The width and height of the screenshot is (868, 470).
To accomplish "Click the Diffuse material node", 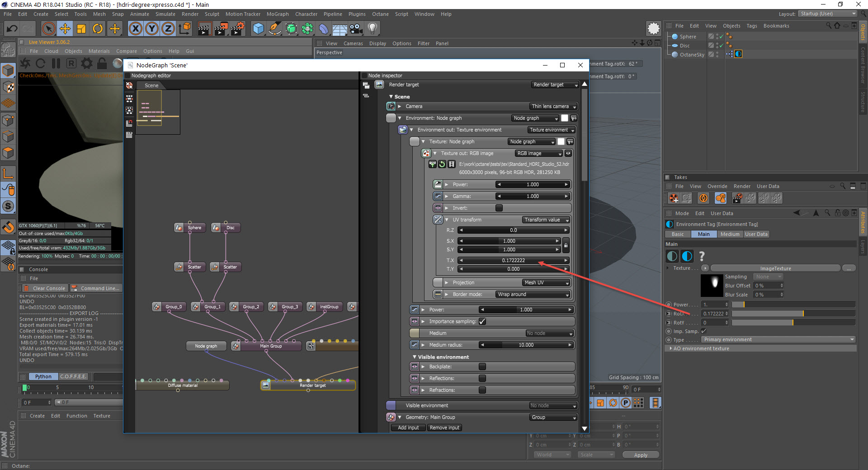I will pyautogui.click(x=183, y=385).
